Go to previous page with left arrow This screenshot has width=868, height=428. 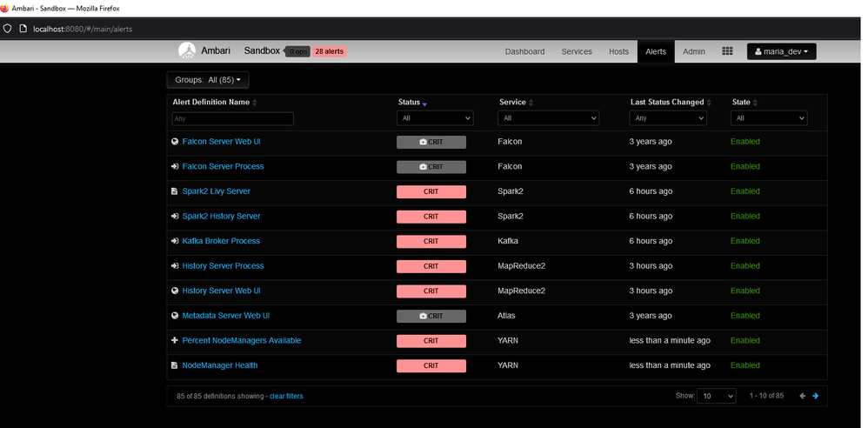point(803,396)
